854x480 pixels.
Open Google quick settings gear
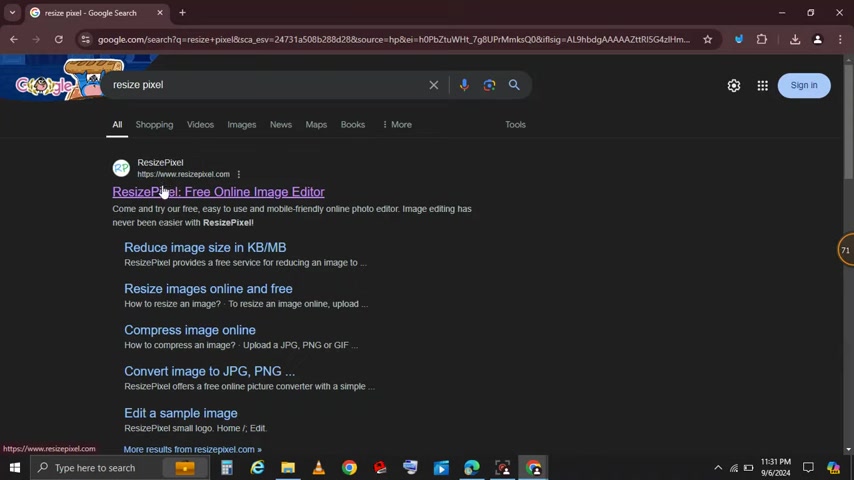[x=734, y=86]
